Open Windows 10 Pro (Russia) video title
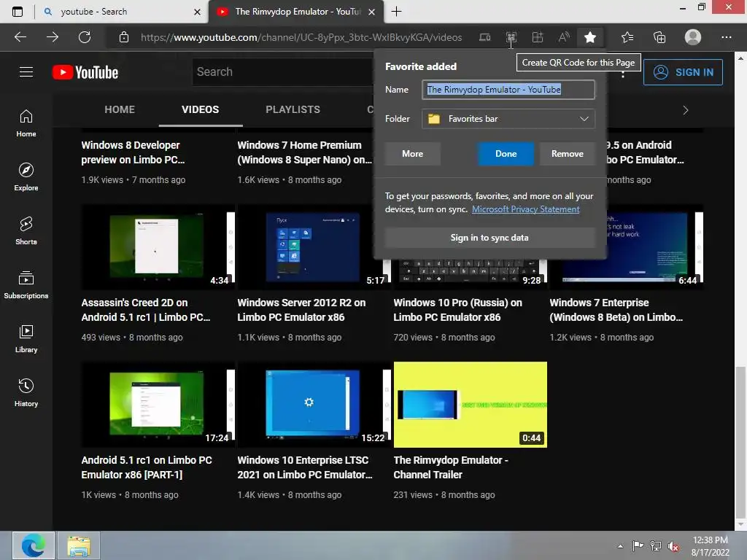 tap(458, 310)
